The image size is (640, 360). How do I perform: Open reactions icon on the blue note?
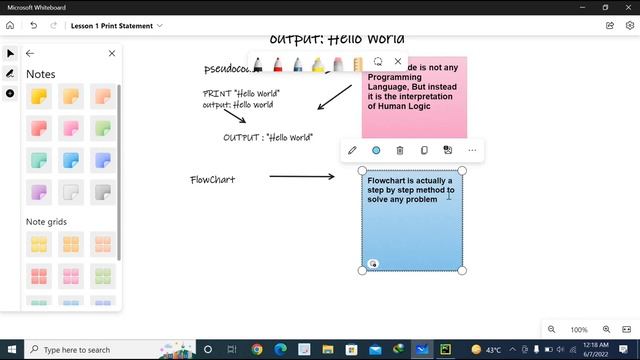coord(373,264)
